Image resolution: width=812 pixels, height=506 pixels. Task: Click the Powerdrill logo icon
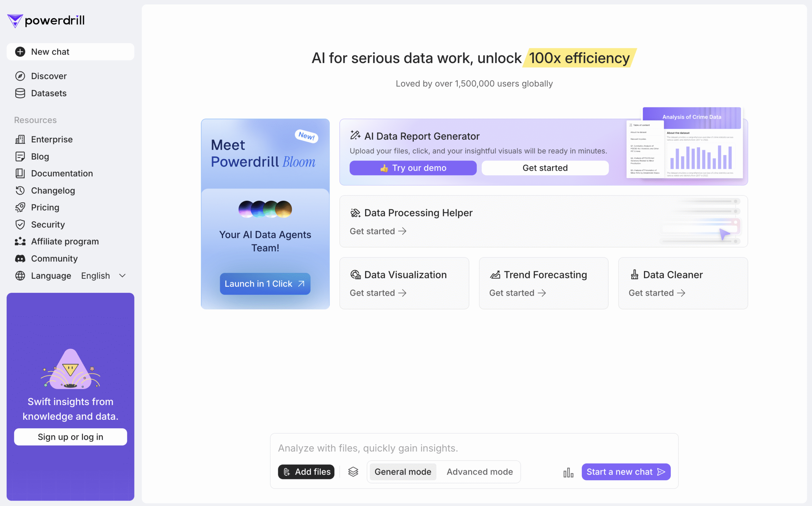click(x=15, y=21)
